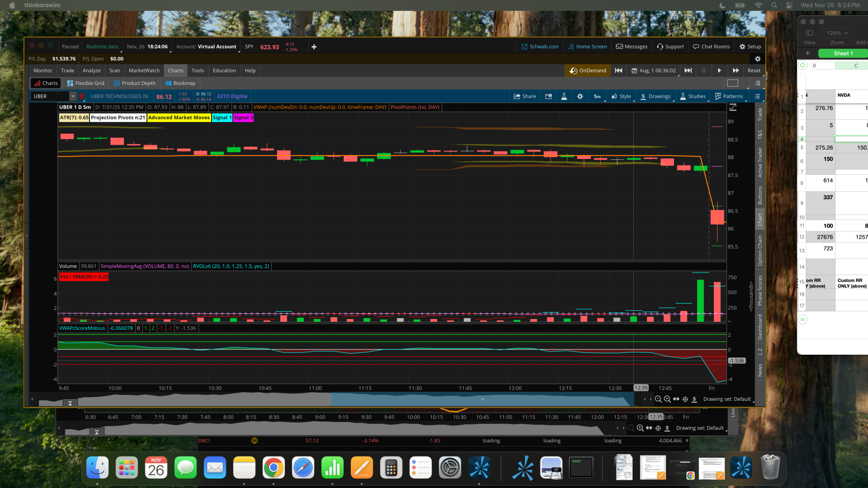This screenshot has height=488, width=868.
Task: Switch to the MarketWatch tab
Action: coord(144,70)
